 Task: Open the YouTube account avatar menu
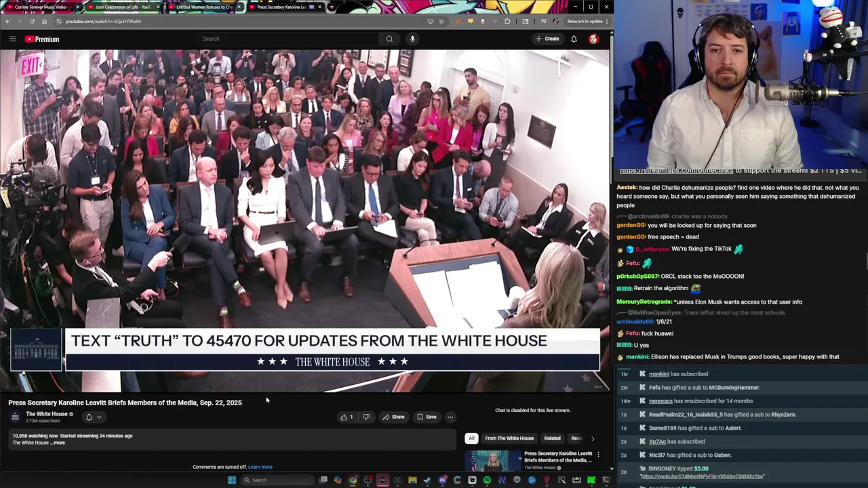pyautogui.click(x=593, y=39)
